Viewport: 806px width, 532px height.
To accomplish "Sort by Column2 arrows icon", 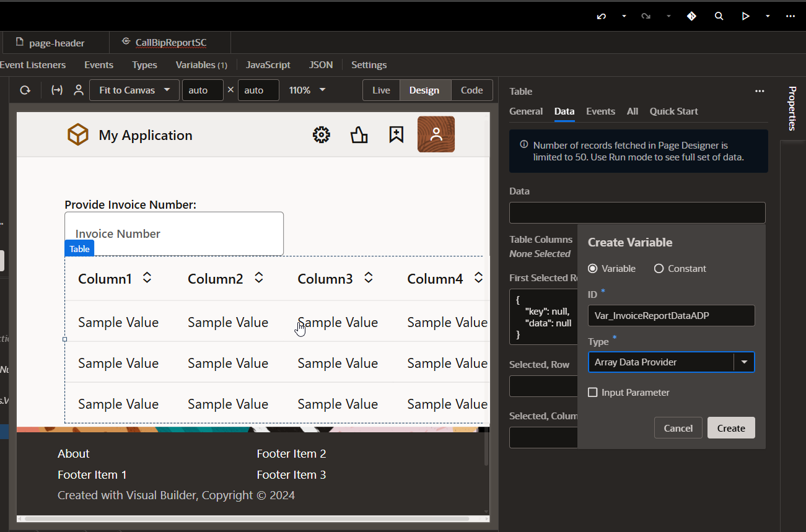I will [x=259, y=277].
